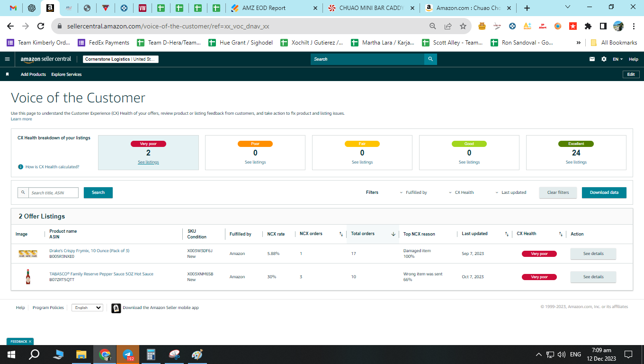Click Program Policies in footer

48,308
